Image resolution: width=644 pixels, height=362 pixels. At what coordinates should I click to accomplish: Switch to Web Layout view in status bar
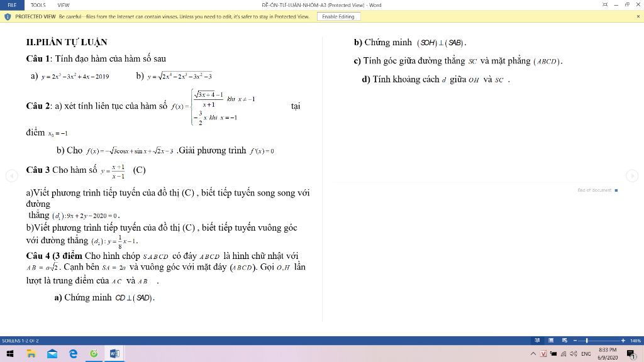point(564,340)
